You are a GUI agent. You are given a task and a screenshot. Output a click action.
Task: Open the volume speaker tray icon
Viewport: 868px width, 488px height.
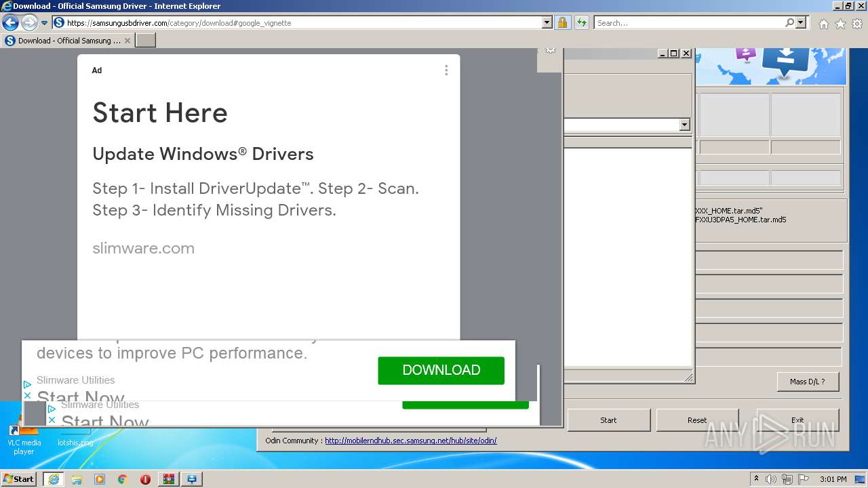click(x=772, y=479)
